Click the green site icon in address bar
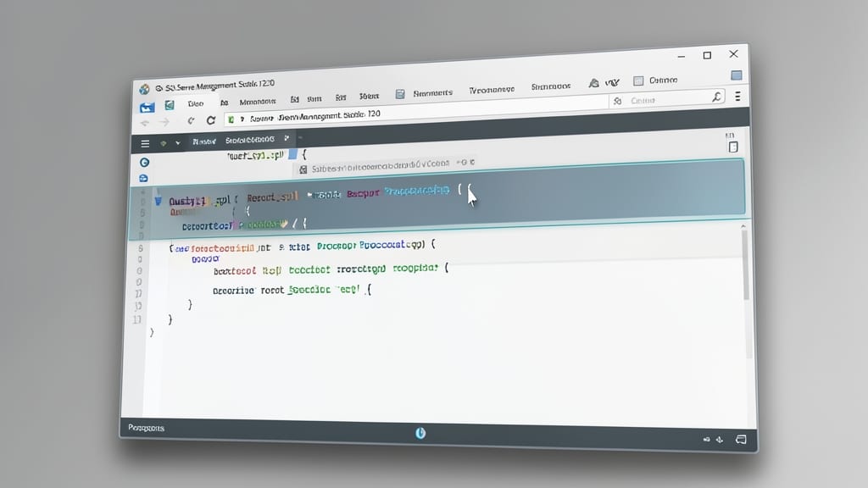Screen dimensions: 868x488 231,119
